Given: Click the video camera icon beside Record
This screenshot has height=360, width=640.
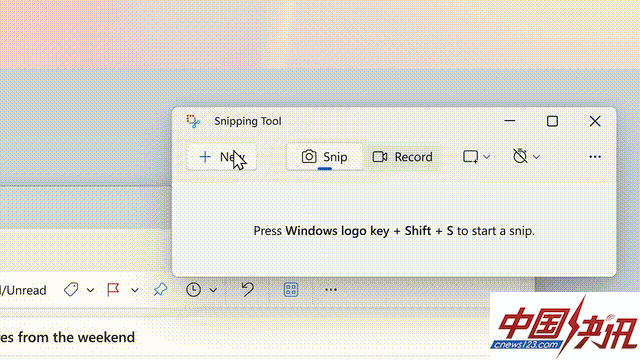Looking at the screenshot, I should [380, 157].
